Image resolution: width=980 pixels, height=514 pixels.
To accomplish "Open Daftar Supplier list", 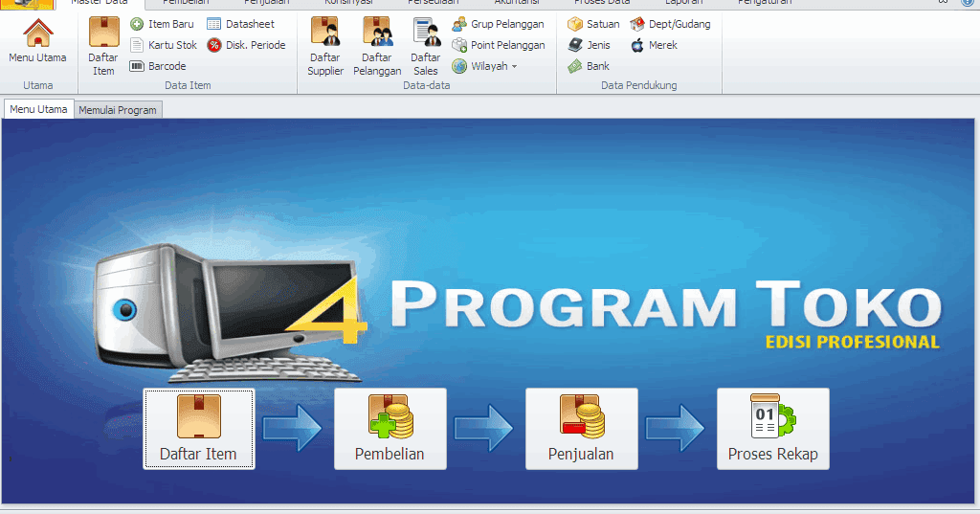I will (x=325, y=46).
